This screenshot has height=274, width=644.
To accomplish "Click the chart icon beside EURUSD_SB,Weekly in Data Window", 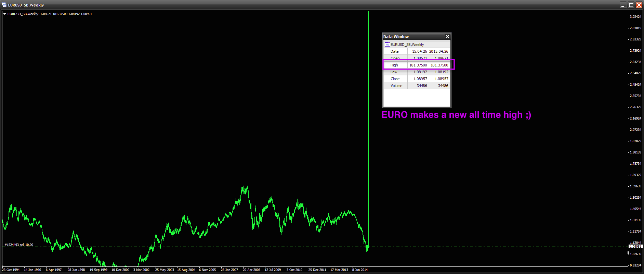I will tap(387, 45).
